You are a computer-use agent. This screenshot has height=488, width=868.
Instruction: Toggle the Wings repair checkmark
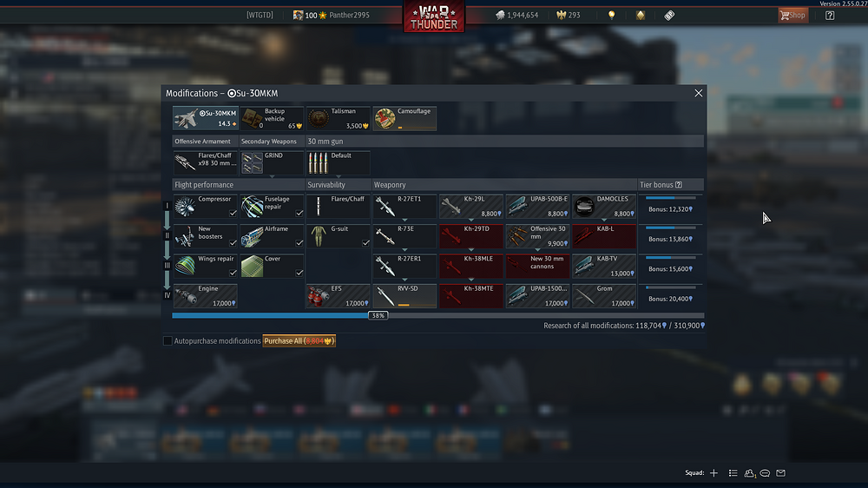point(233,273)
